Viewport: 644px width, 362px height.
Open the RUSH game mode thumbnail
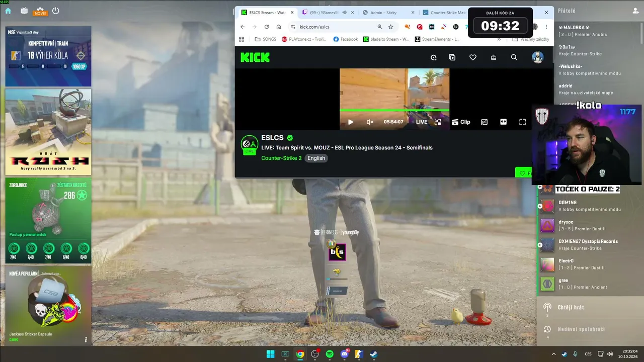48,132
